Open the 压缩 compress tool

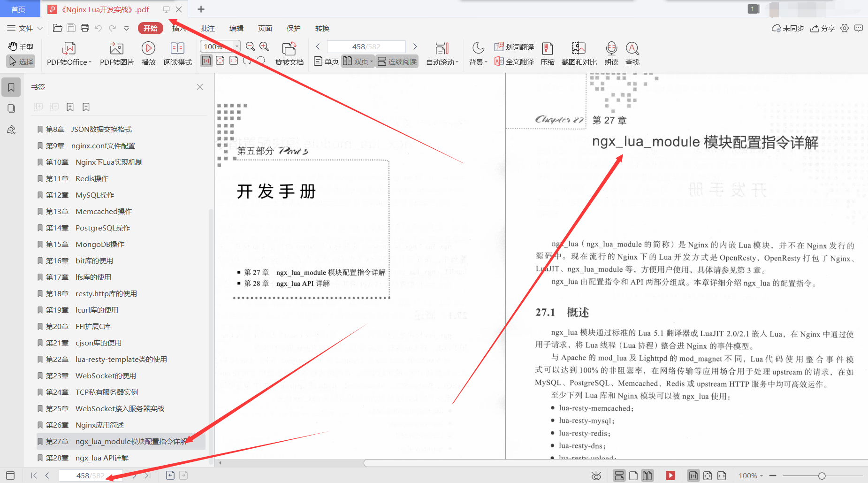point(547,53)
